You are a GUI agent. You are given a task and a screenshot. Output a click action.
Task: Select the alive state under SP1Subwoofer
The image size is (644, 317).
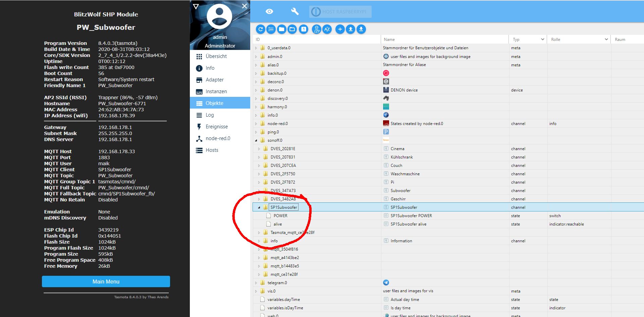pos(278,224)
